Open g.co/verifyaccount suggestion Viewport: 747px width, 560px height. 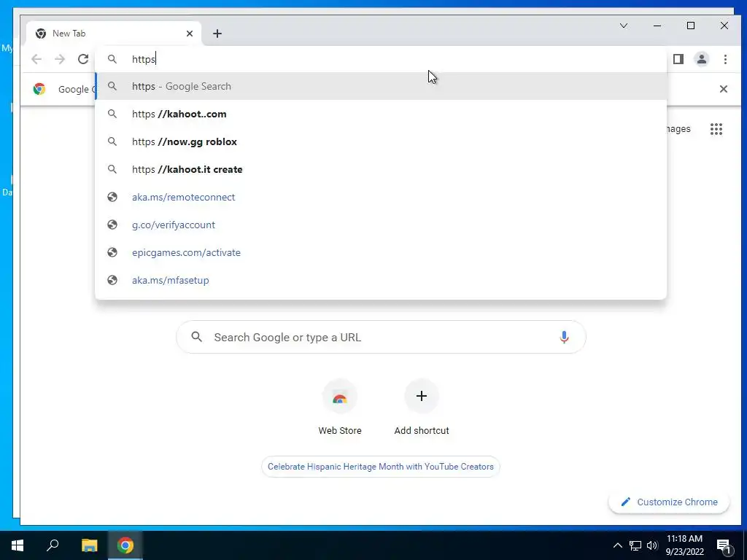(x=381, y=225)
